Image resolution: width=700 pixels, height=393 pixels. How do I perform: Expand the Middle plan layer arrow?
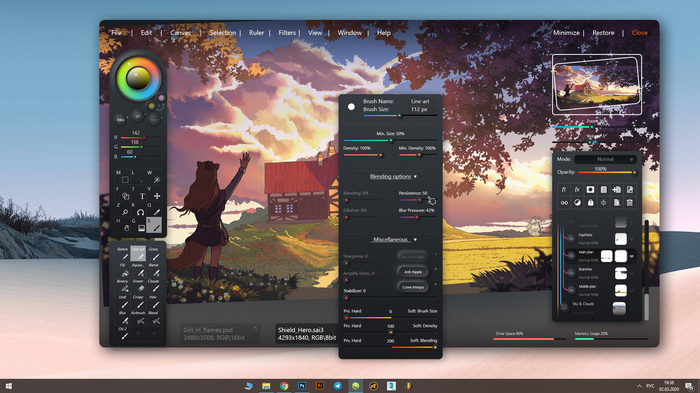pos(632,290)
